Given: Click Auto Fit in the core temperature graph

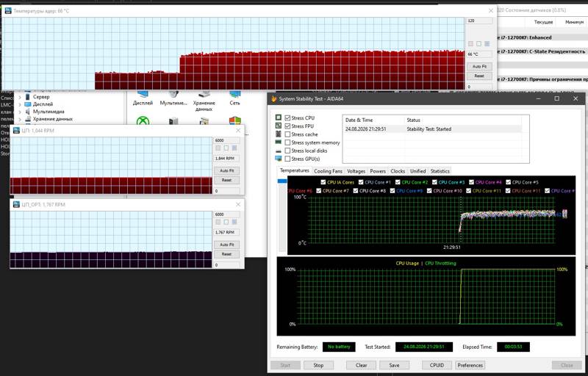Looking at the screenshot, I should (x=479, y=66).
